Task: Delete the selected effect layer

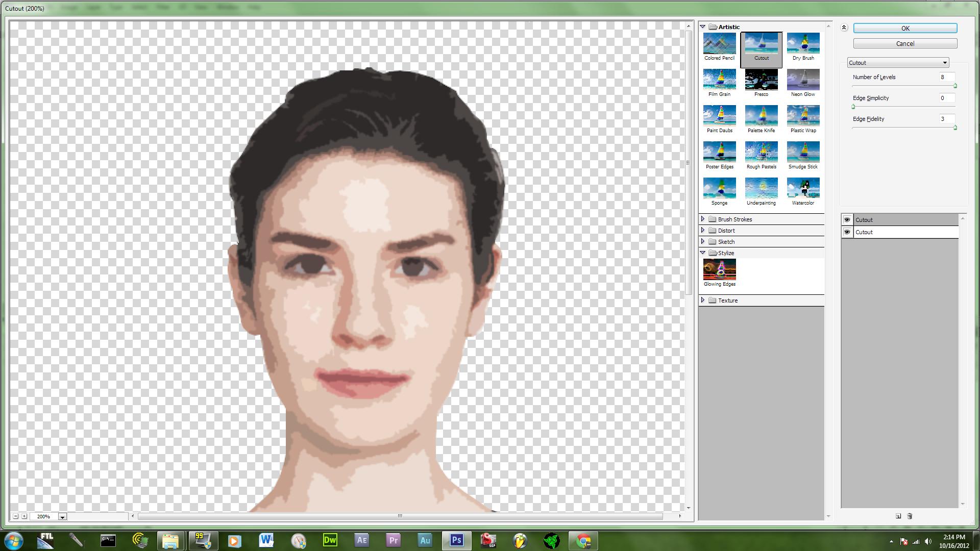Action: (x=910, y=516)
